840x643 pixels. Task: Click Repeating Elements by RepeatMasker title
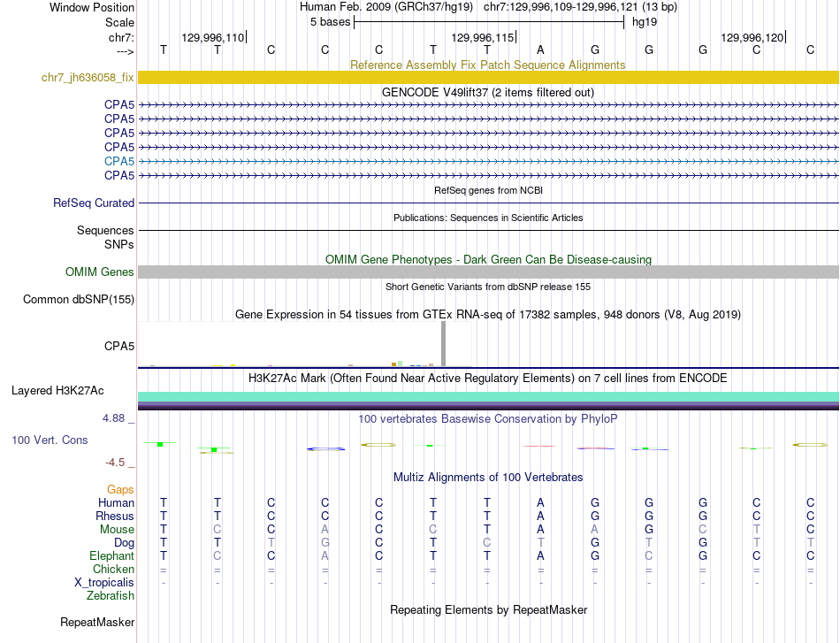pyautogui.click(x=488, y=609)
